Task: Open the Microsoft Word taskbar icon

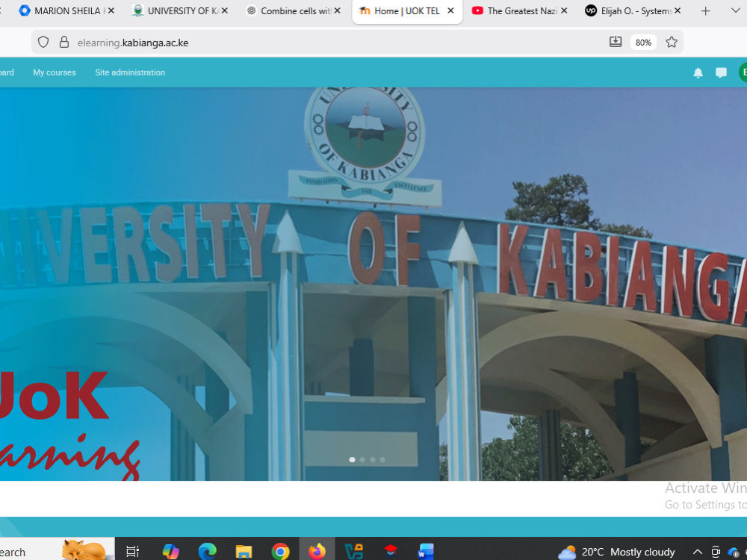Action: pyautogui.click(x=426, y=552)
